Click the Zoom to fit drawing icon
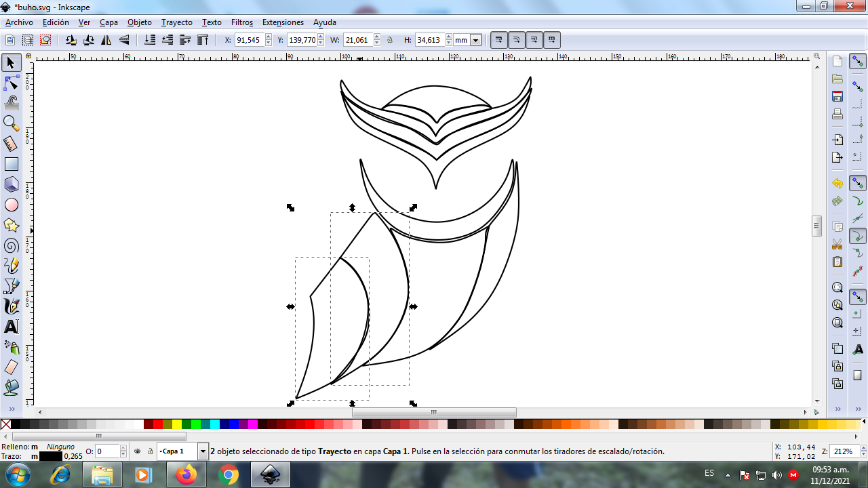This screenshot has height=488, width=868. coord(837,305)
